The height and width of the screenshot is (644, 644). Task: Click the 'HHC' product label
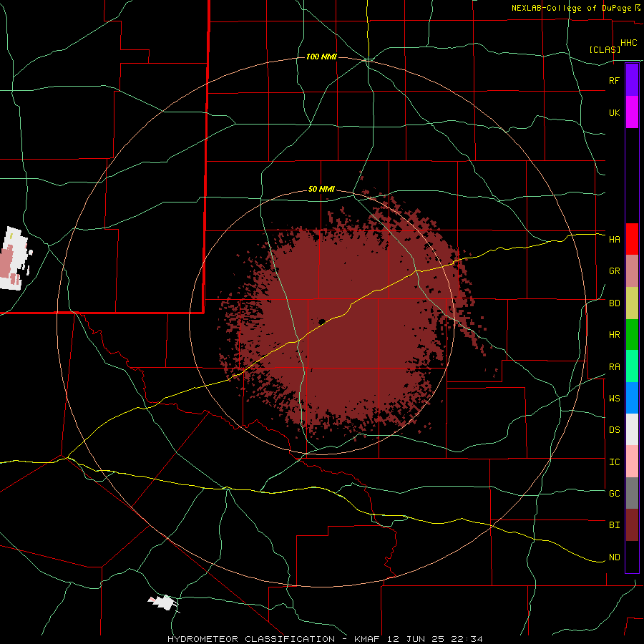tap(628, 43)
